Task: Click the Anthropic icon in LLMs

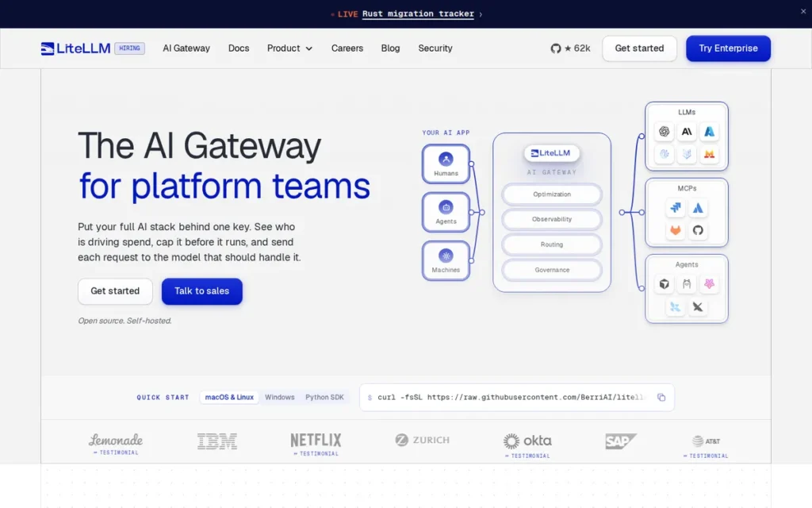Action: point(687,132)
